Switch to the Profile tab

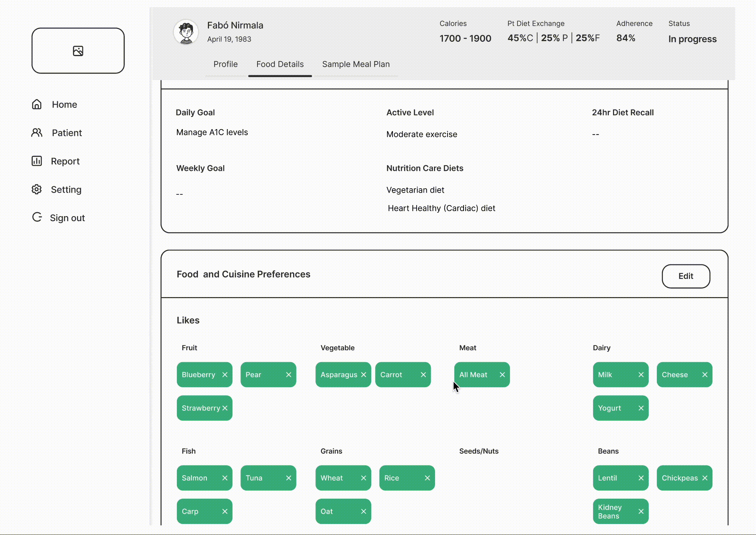pos(225,64)
